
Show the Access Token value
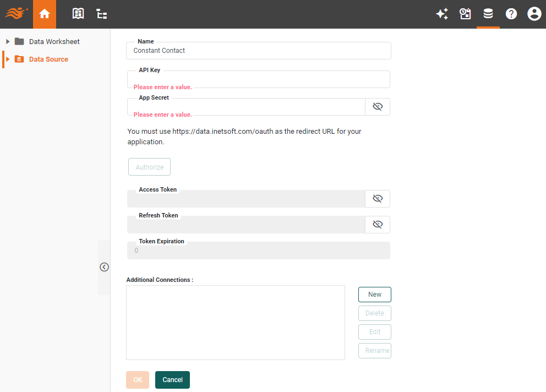point(378,198)
